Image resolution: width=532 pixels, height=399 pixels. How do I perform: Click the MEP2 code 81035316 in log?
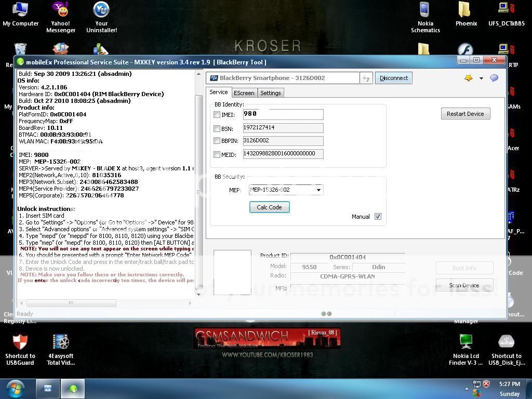[x=107, y=175]
